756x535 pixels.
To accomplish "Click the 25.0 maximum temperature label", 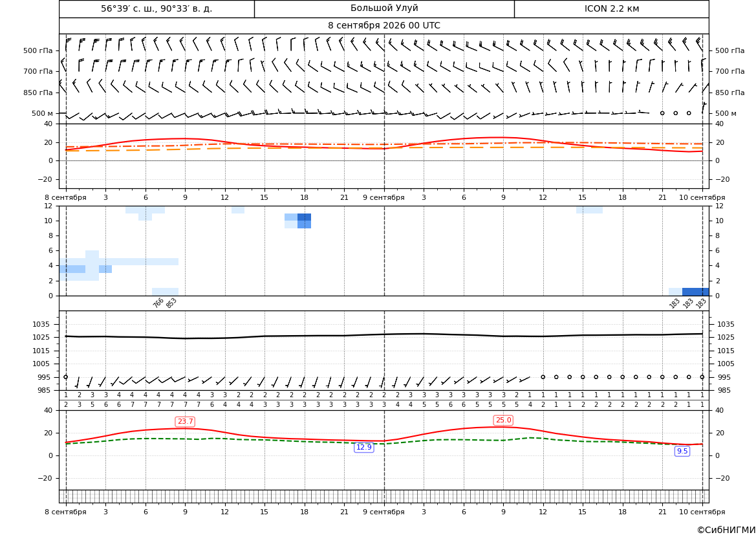I will click(x=503, y=420).
